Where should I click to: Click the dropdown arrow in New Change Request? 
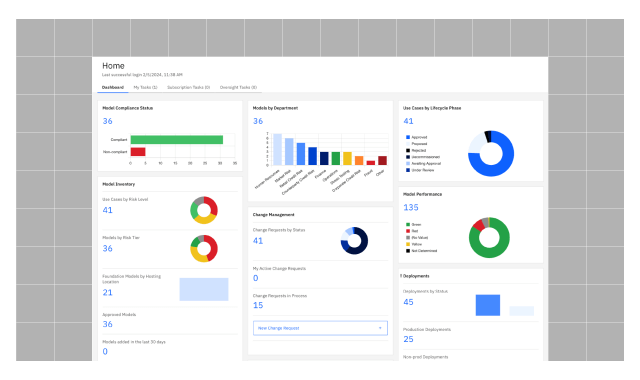(x=380, y=328)
